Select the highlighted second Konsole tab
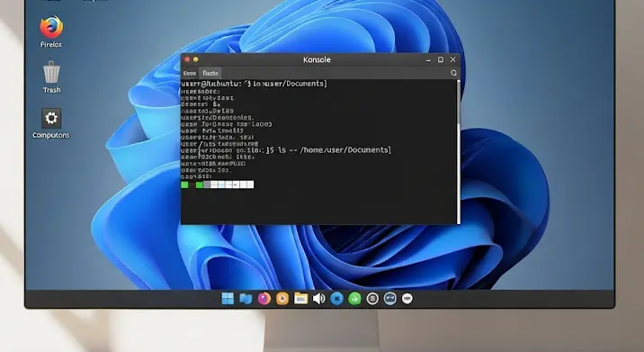 [x=210, y=73]
